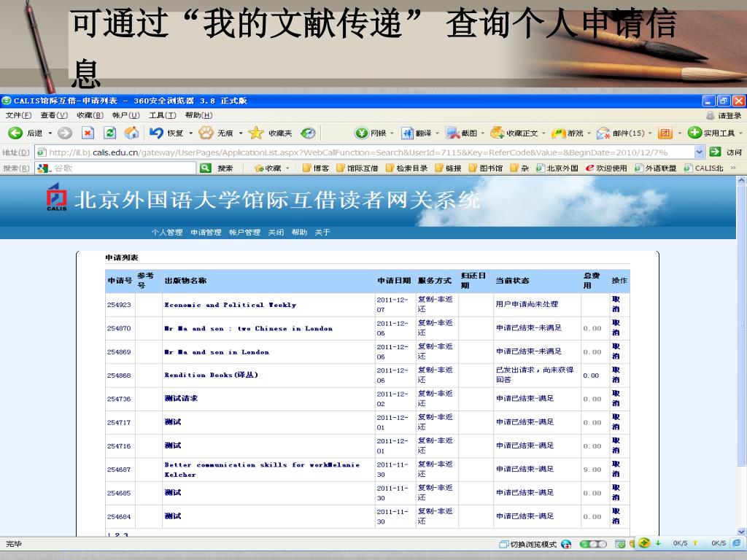Click the gray forward arrow button
This screenshot has width=747, height=560.
65,133
